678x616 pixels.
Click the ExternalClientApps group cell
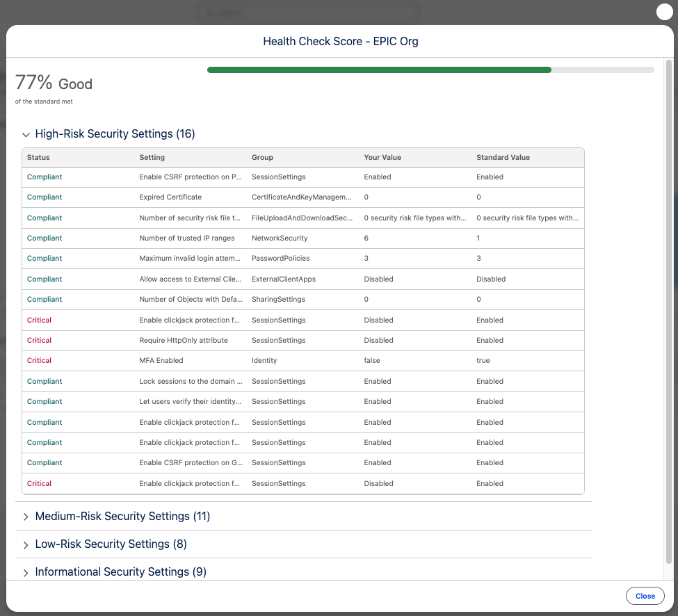point(284,279)
